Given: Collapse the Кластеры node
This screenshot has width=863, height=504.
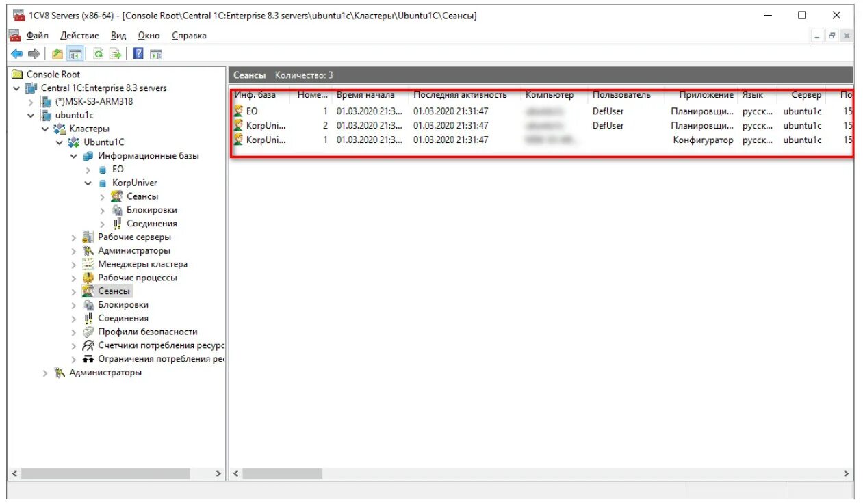Looking at the screenshot, I should 45,129.
